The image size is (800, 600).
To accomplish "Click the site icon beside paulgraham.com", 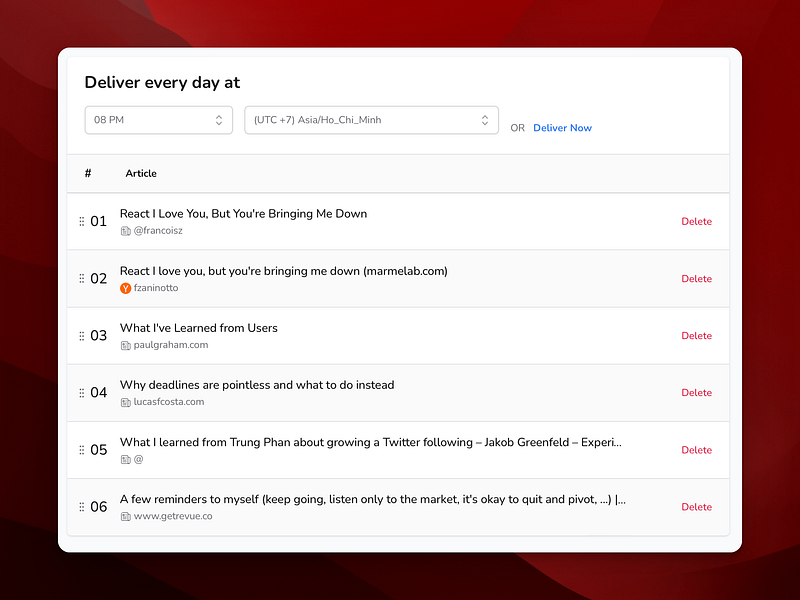I will [126, 345].
